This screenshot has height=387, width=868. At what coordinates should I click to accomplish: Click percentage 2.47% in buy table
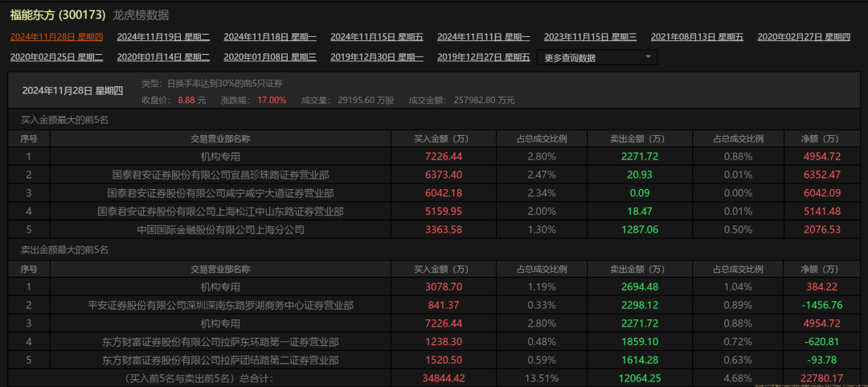point(542,175)
